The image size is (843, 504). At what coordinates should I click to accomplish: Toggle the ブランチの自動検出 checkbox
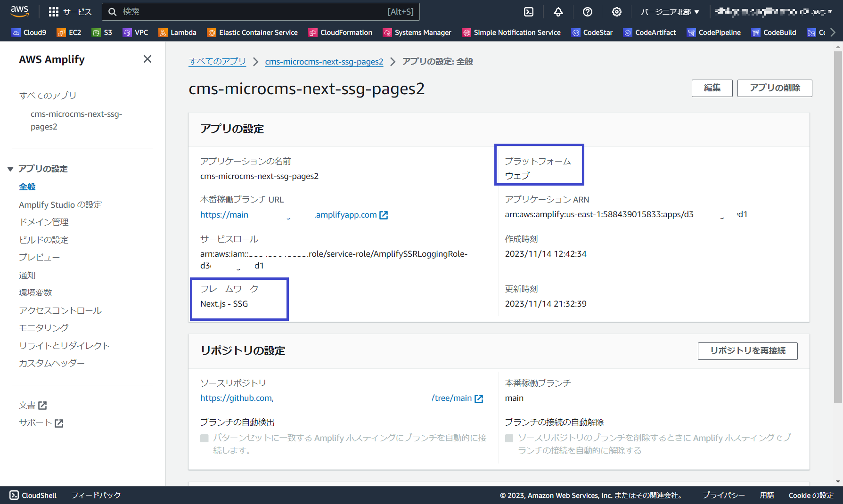[x=205, y=438]
